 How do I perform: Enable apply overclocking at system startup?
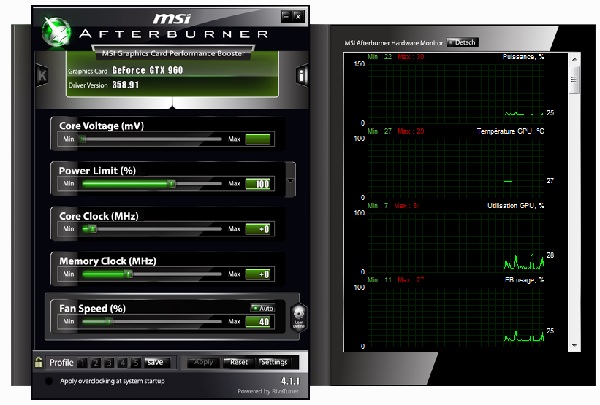pyautogui.click(x=49, y=381)
